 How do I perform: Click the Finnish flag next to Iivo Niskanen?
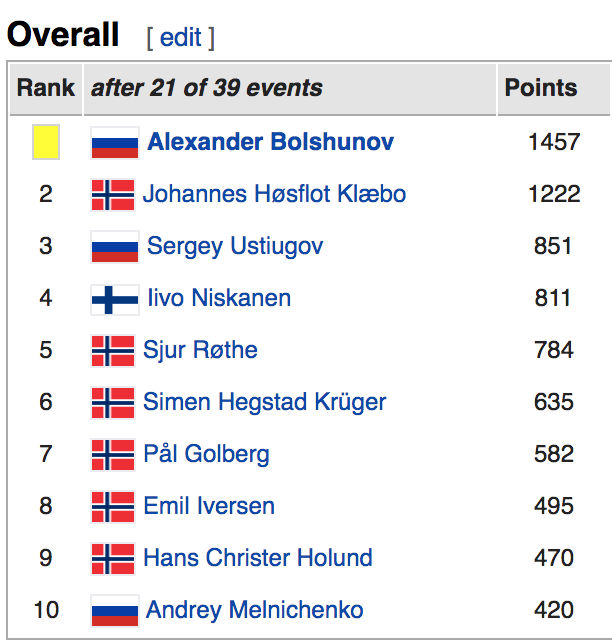click(x=114, y=298)
